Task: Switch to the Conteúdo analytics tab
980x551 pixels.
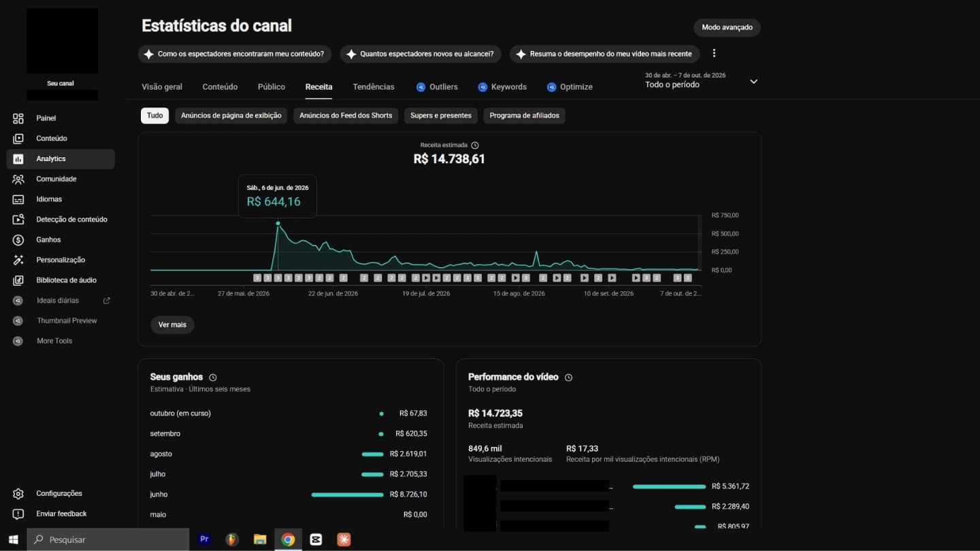Action: pos(220,87)
